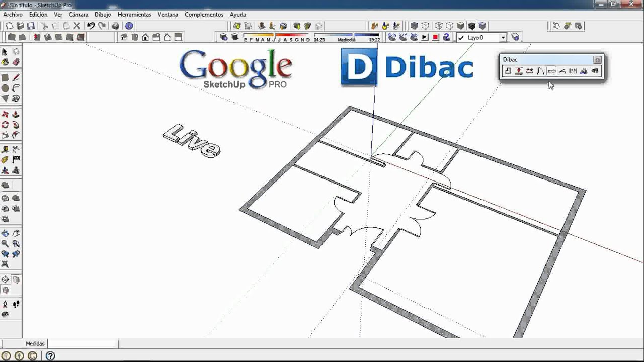Click the New file icon

coord(9,26)
